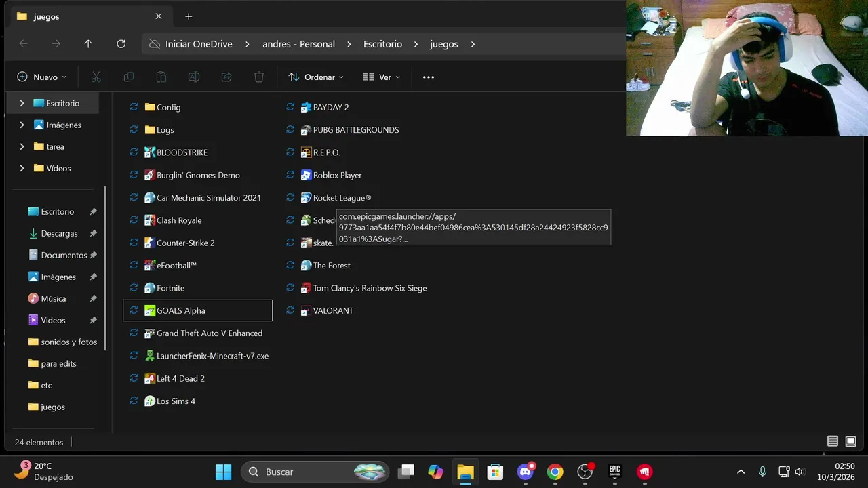Click the Share toolbar icon
Screen dimensions: 868x488
tap(226, 77)
